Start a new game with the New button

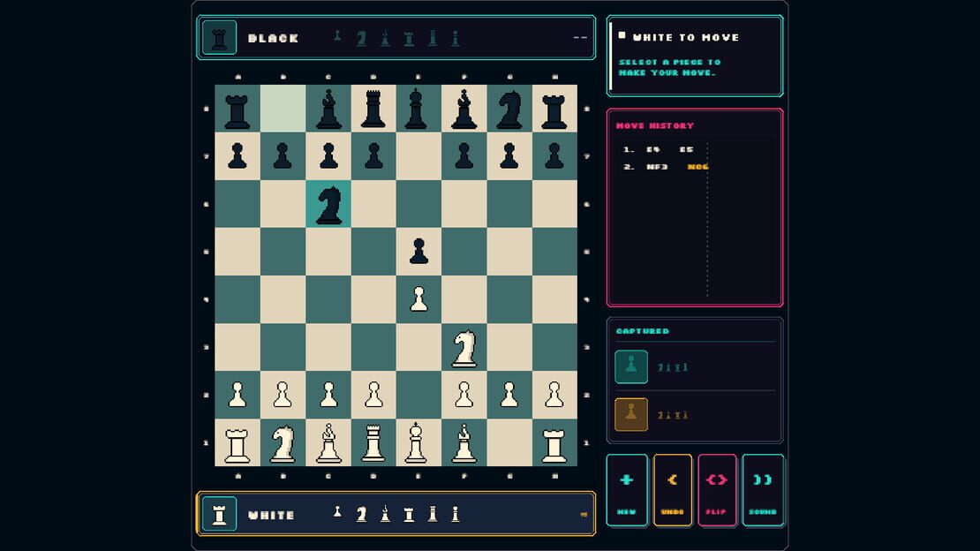(x=627, y=490)
